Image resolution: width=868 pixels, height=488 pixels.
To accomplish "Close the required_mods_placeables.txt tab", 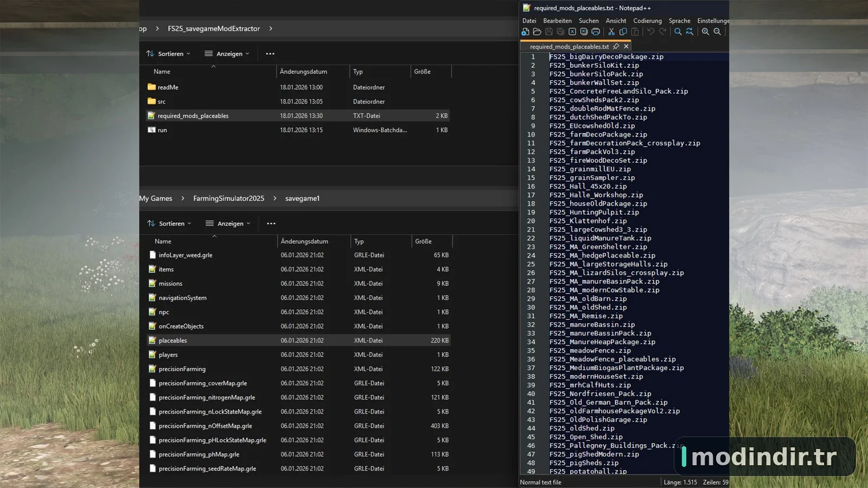I will (x=626, y=47).
